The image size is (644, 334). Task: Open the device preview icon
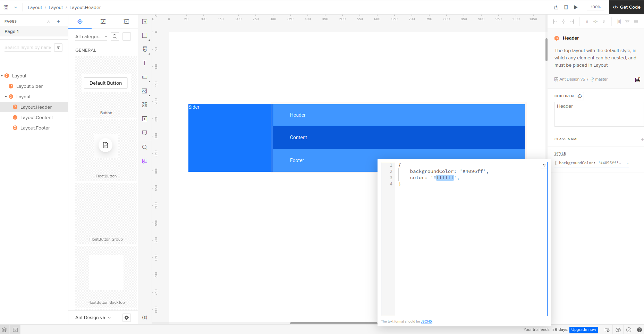[x=566, y=7]
